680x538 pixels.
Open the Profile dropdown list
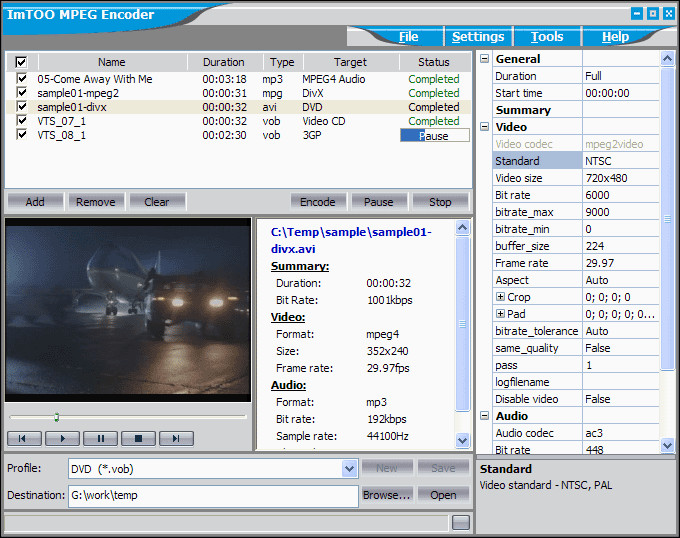tap(349, 469)
